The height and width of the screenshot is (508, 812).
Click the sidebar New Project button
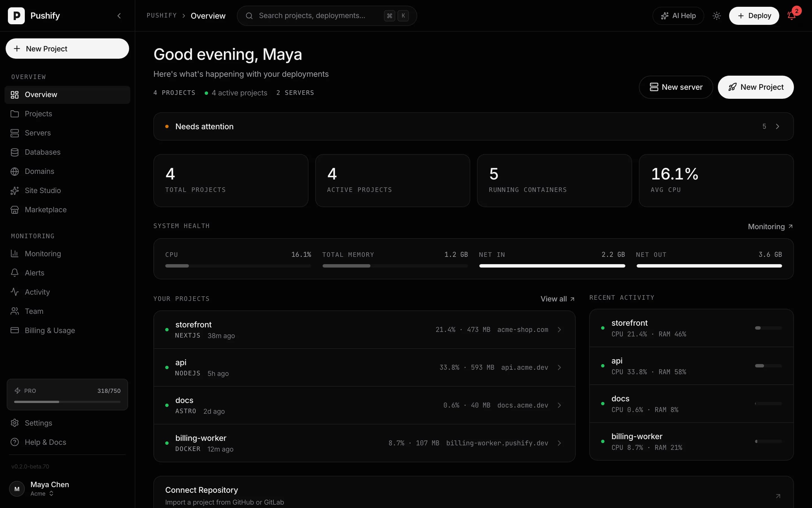pos(67,49)
